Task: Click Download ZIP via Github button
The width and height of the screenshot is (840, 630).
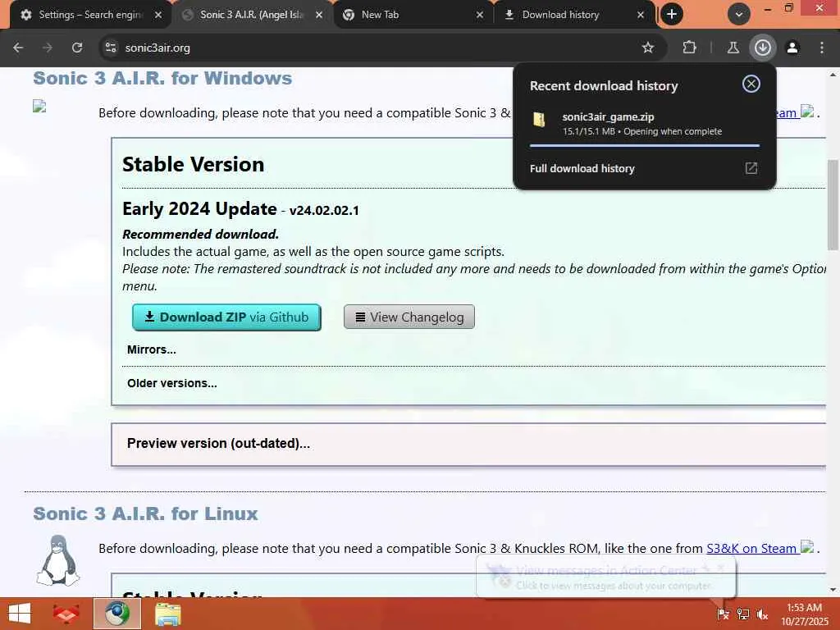Action: click(x=226, y=317)
